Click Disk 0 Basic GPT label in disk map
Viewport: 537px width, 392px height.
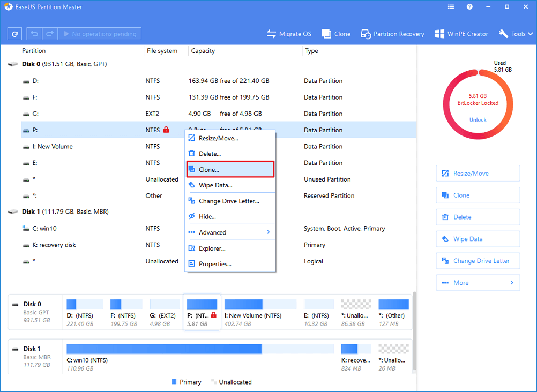(x=35, y=312)
